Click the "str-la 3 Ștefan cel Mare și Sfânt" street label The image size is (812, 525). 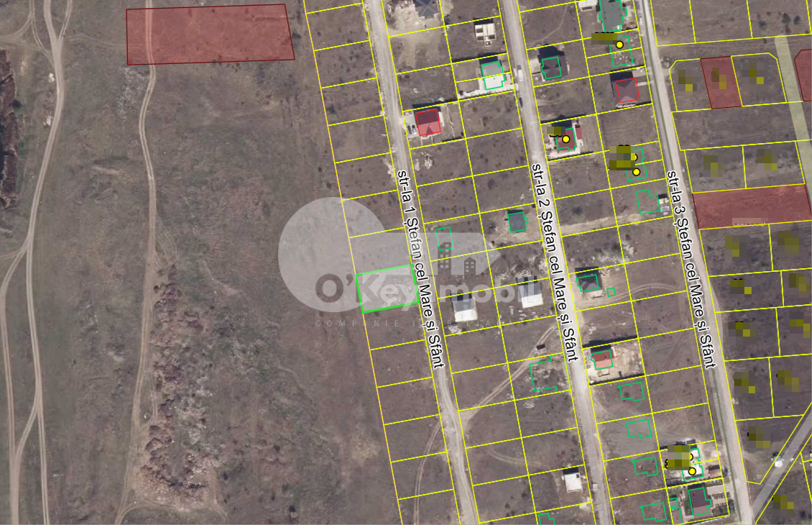click(x=690, y=269)
